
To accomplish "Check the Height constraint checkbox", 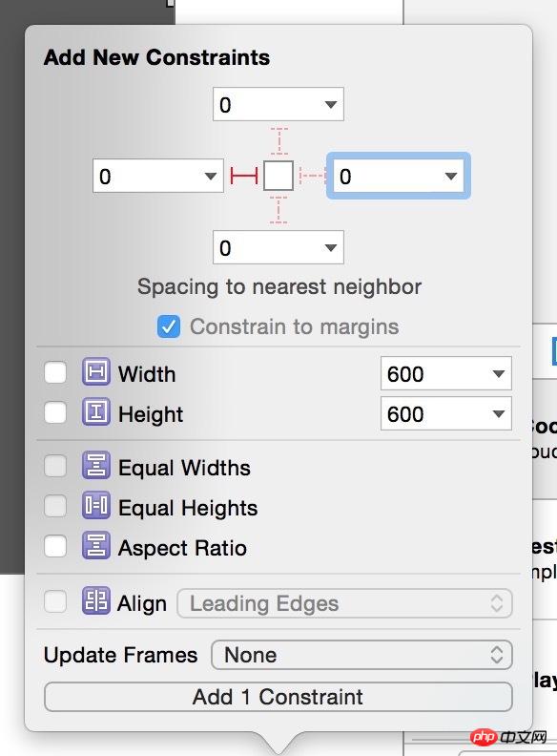I will (x=55, y=412).
